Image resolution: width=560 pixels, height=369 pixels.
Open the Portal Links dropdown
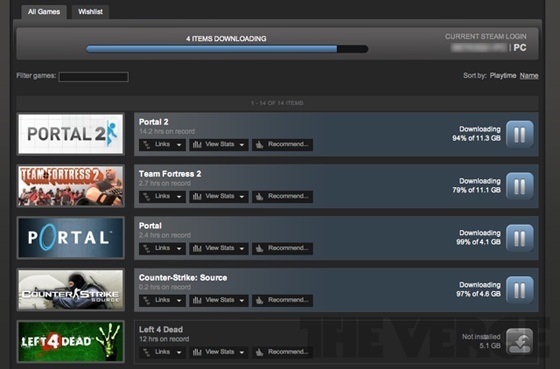162,248
